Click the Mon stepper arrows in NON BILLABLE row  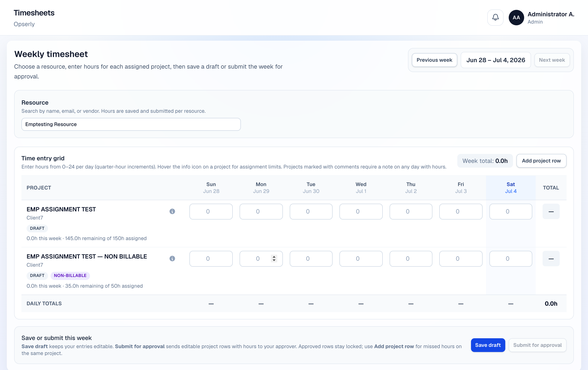pyautogui.click(x=274, y=258)
